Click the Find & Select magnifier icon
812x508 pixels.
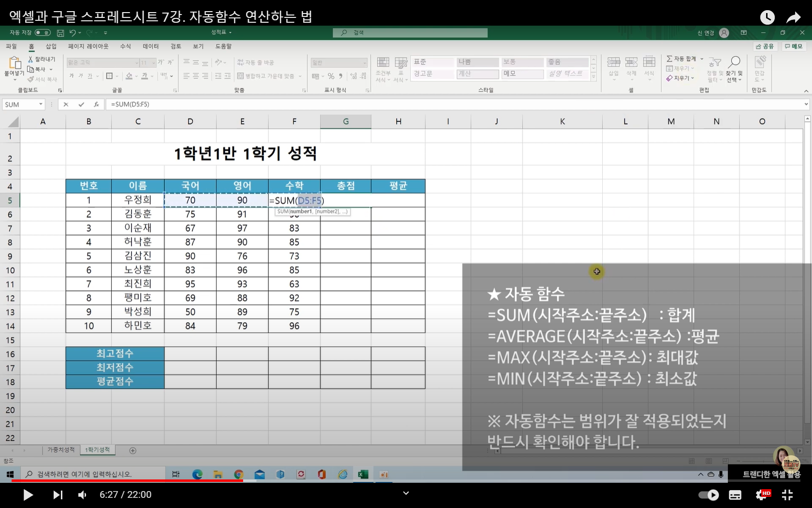[734, 62]
